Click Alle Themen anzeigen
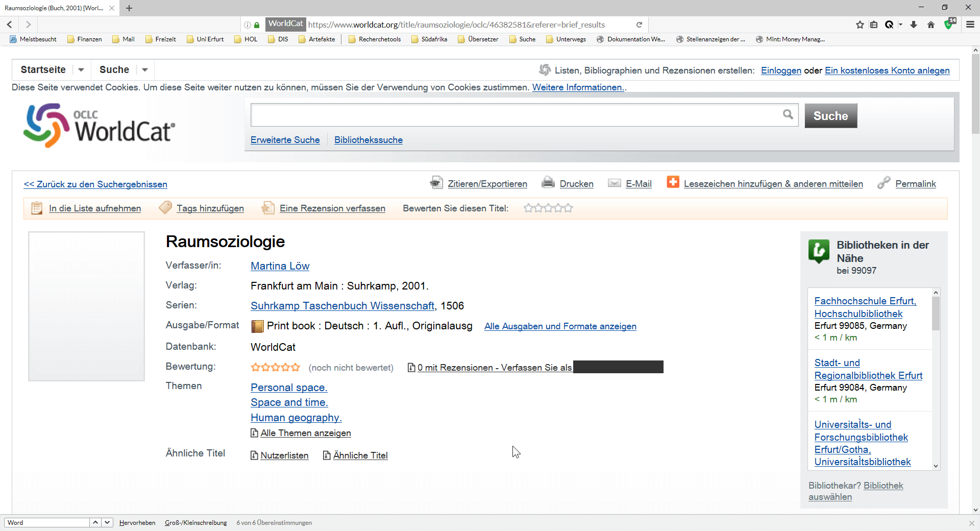The image size is (980, 531). 305,433
